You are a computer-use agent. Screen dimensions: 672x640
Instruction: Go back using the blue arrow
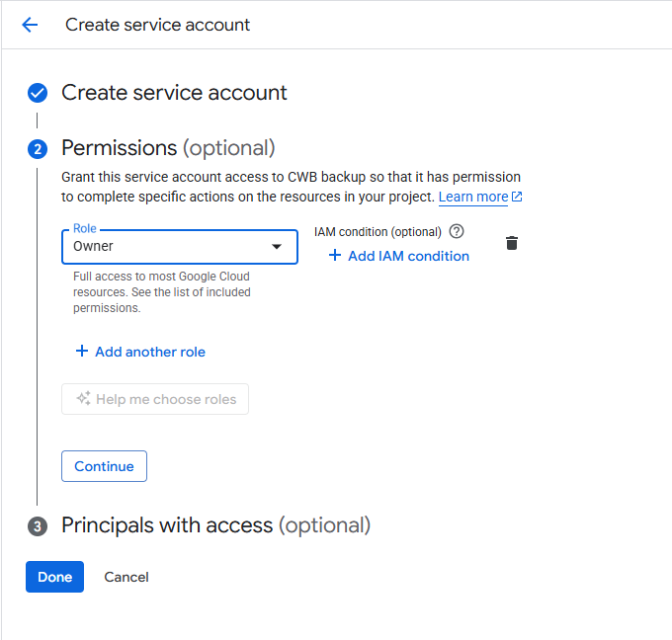click(30, 25)
